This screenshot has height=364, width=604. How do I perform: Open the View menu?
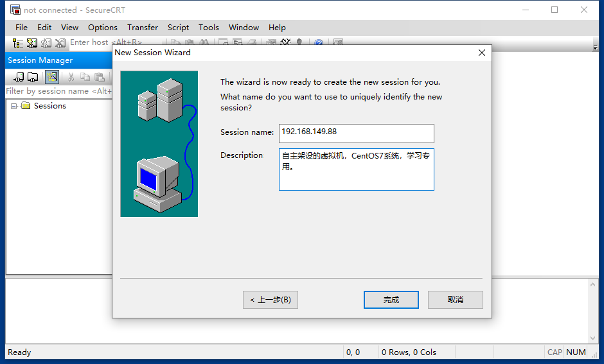click(70, 28)
